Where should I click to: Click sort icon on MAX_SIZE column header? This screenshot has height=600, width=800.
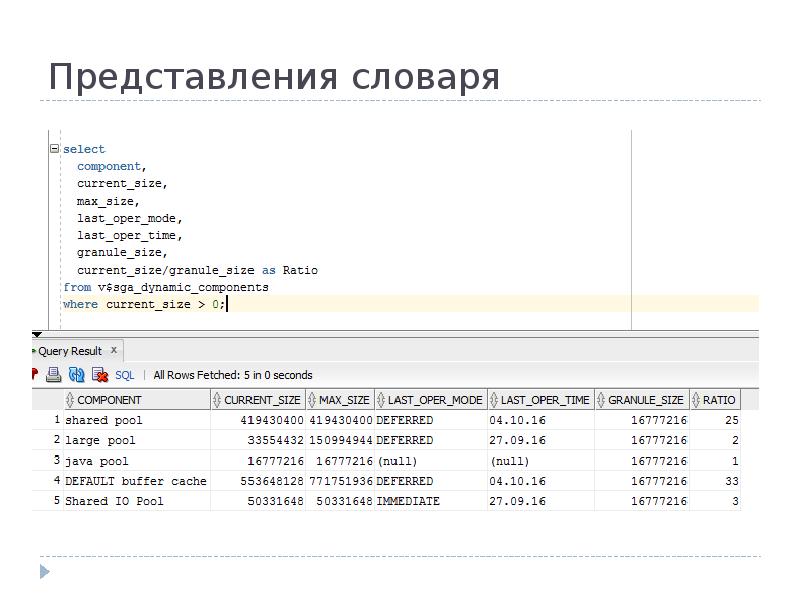[x=312, y=400]
